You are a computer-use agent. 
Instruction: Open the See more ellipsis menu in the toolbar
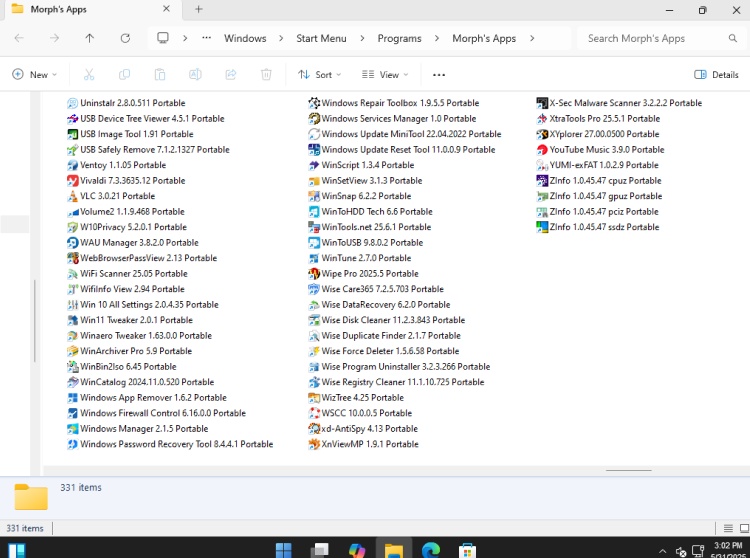point(439,75)
